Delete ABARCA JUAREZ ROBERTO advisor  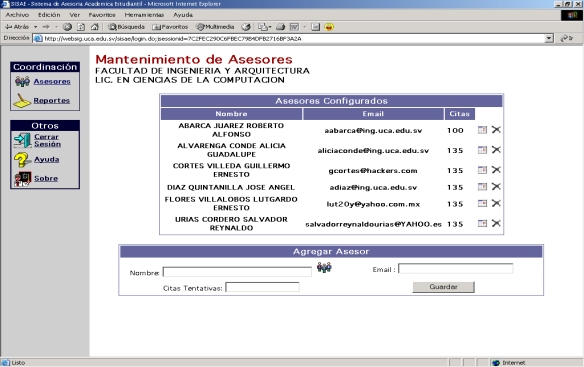coord(496,130)
